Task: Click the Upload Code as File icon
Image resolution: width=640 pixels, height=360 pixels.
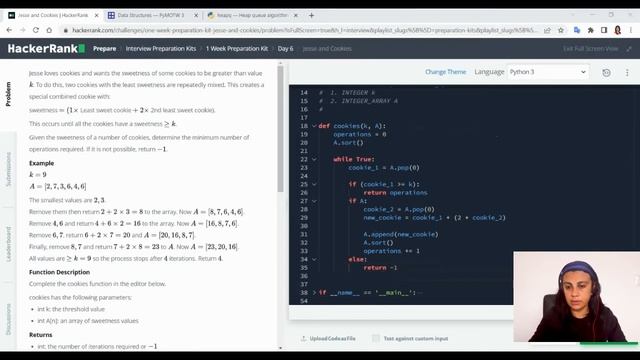Action: [303, 338]
